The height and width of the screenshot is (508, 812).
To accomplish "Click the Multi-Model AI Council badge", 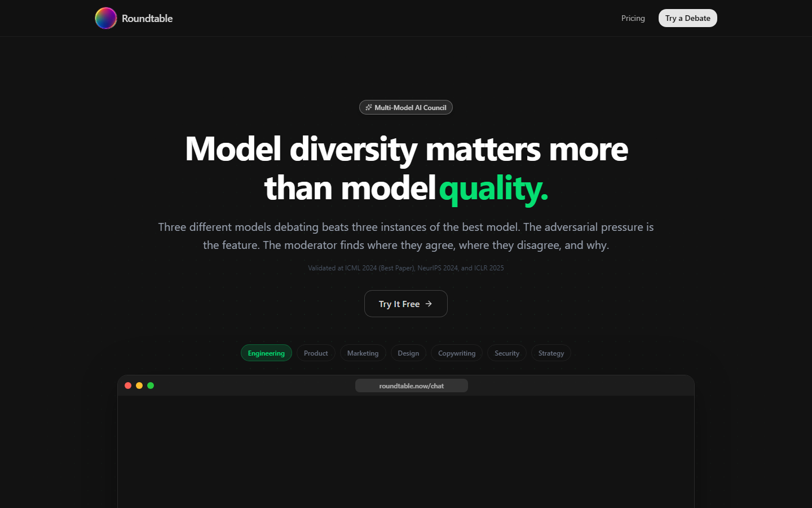I will [406, 107].
